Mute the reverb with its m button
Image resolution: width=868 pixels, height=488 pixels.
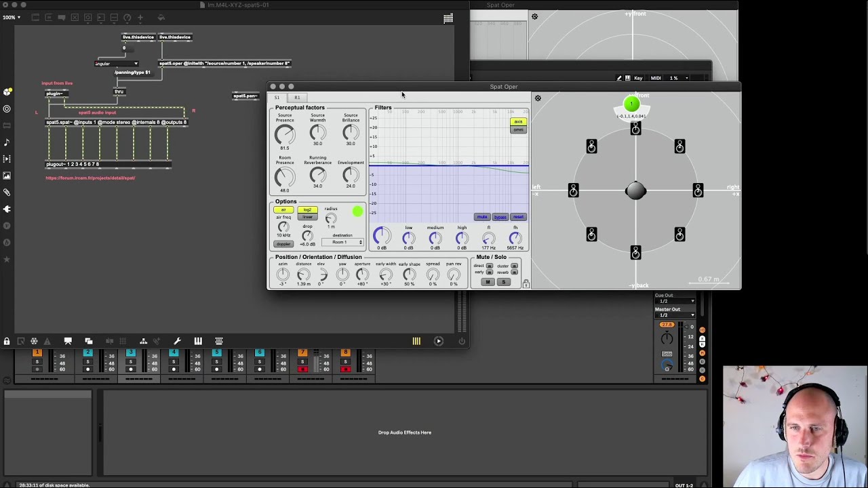click(514, 272)
